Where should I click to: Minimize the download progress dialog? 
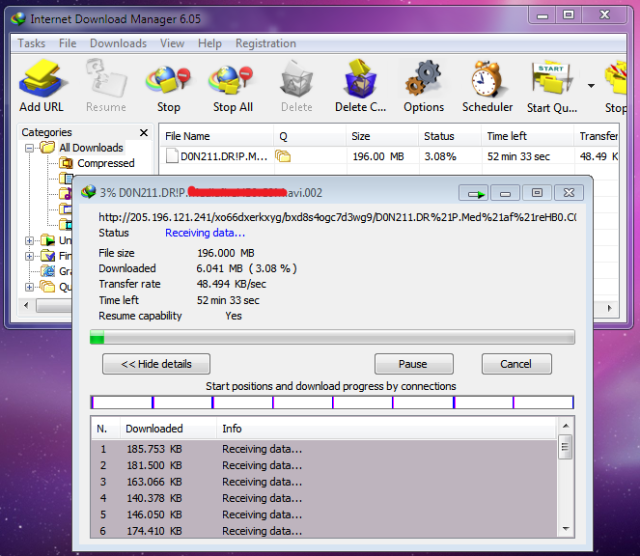pyautogui.click(x=505, y=193)
